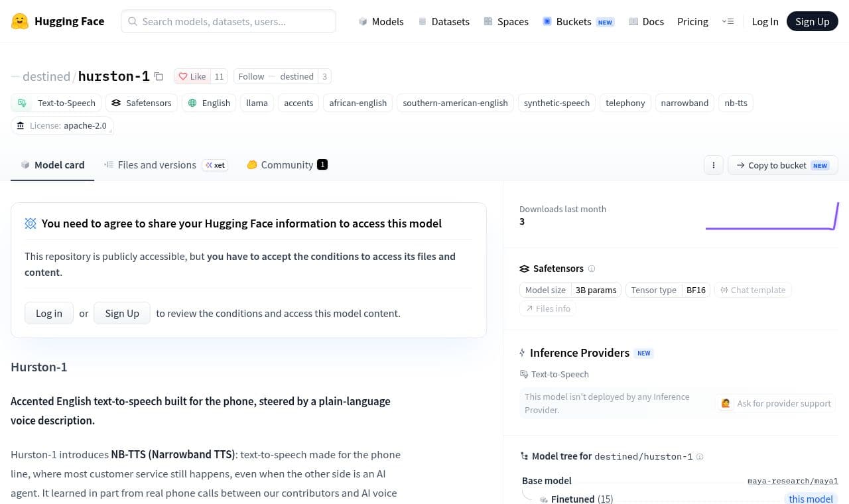Viewport: 849px width, 504px height.
Task: Click Ask for provider support
Action: click(x=776, y=403)
